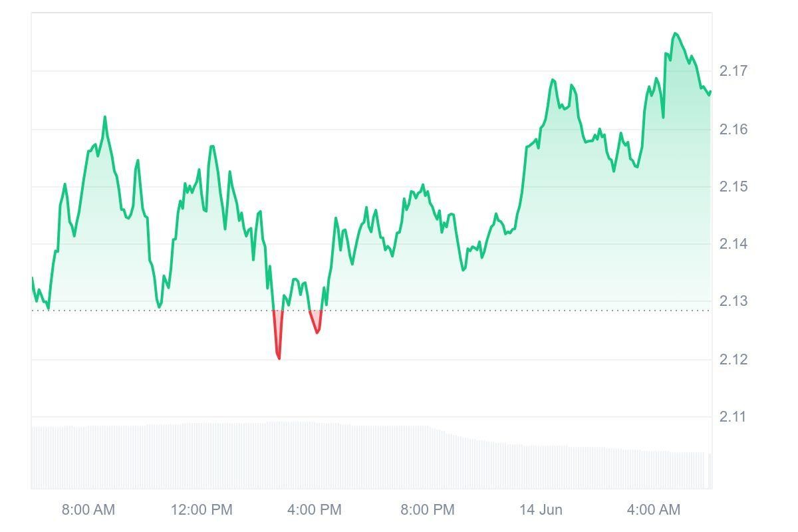The width and height of the screenshot is (798, 532).
Task: Click the 12:00 PM time axis label
Action: coord(201,510)
